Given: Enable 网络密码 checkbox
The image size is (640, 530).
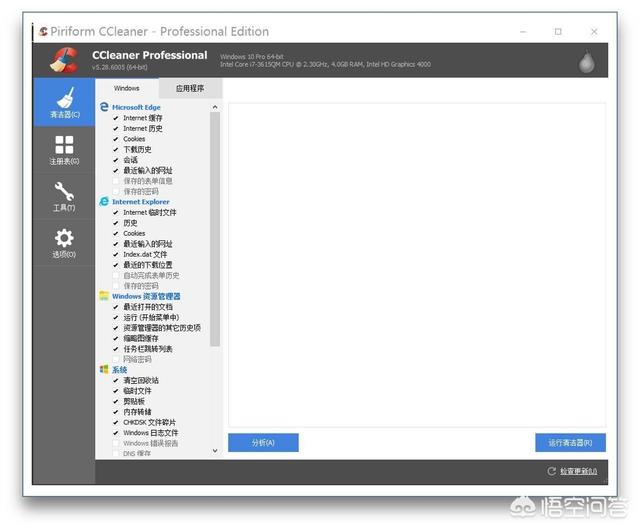Looking at the screenshot, I should pyautogui.click(x=116, y=359).
